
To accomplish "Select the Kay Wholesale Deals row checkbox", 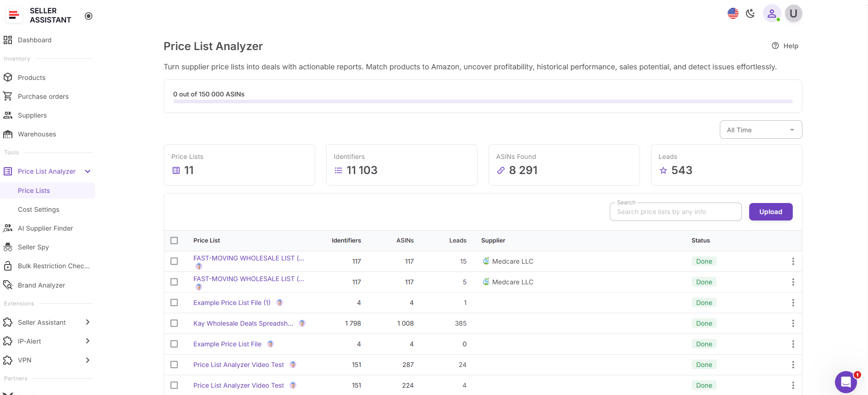I will click(x=174, y=323).
